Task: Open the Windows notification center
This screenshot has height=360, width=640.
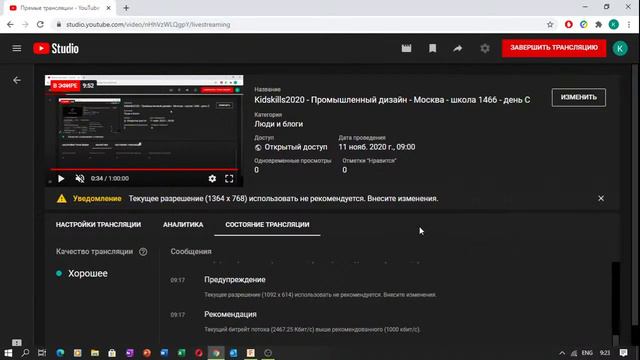Action: click(x=623, y=353)
